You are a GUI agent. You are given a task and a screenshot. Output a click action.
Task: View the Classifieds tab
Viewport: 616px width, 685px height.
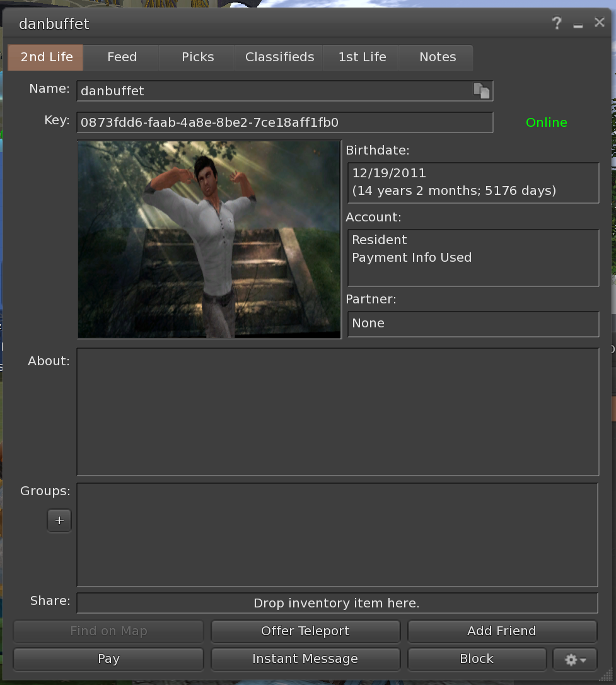click(279, 57)
